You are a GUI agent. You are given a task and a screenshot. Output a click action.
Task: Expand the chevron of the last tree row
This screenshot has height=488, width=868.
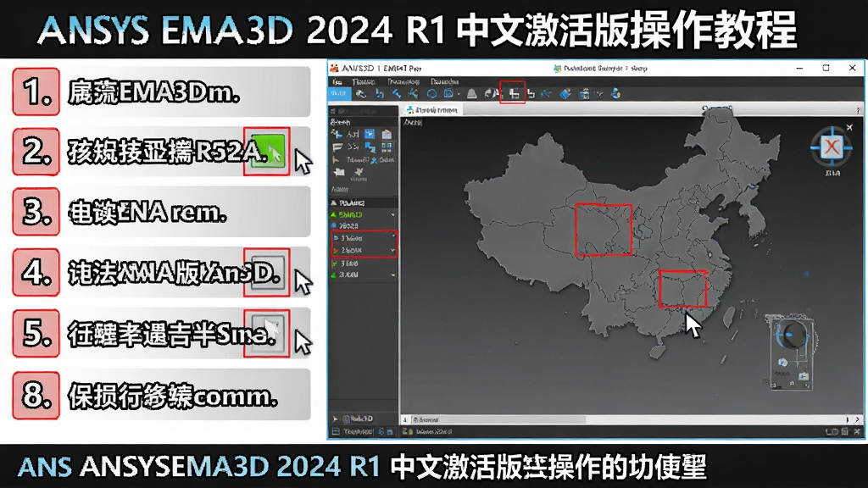coord(393,275)
